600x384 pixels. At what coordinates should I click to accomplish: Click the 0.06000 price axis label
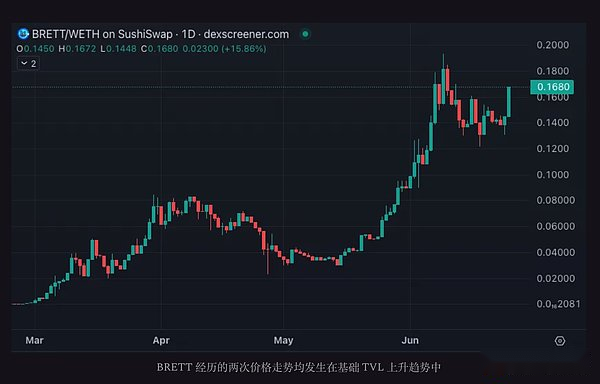click(556, 226)
